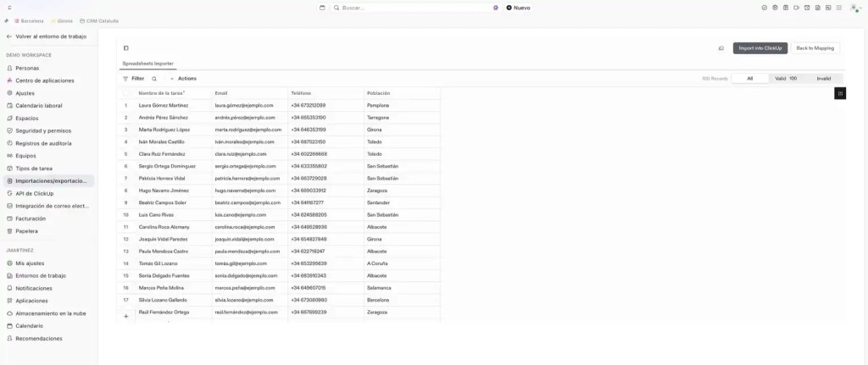Click the API de ClickUp icon
This screenshot has width=868, height=365.
point(9,194)
